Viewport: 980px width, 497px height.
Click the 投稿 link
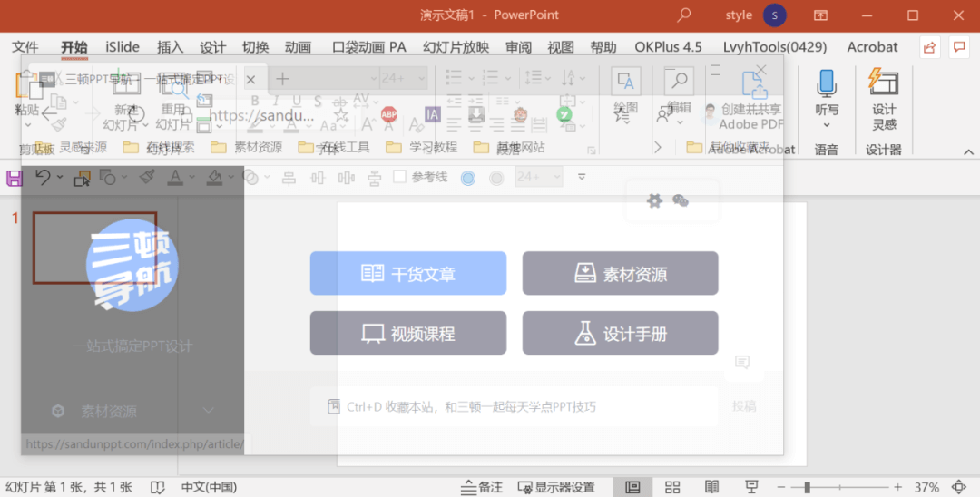coord(744,406)
